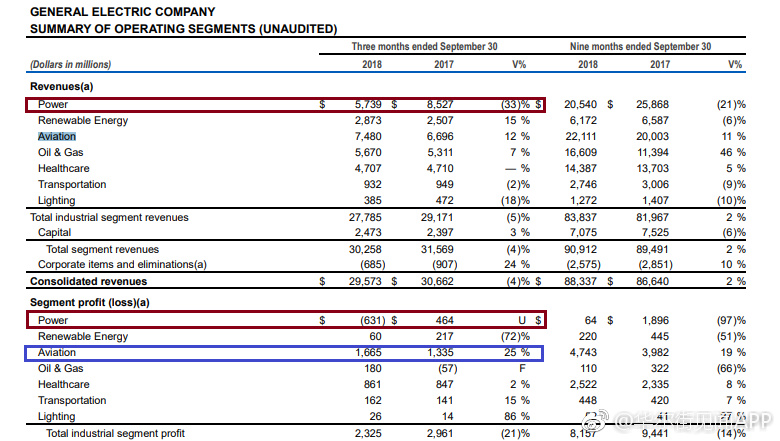
Task: Click the "Segment profit (loss)(a)" section heading
Action: 90,302
